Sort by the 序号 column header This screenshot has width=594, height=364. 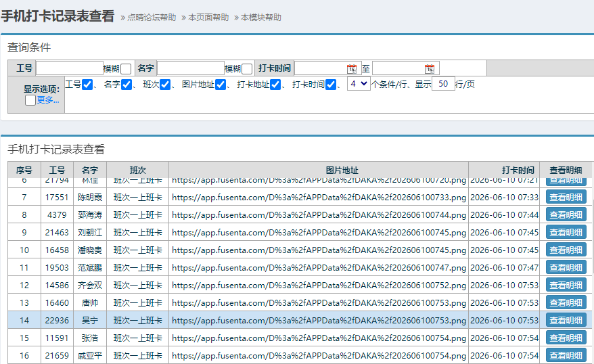pyautogui.click(x=24, y=170)
